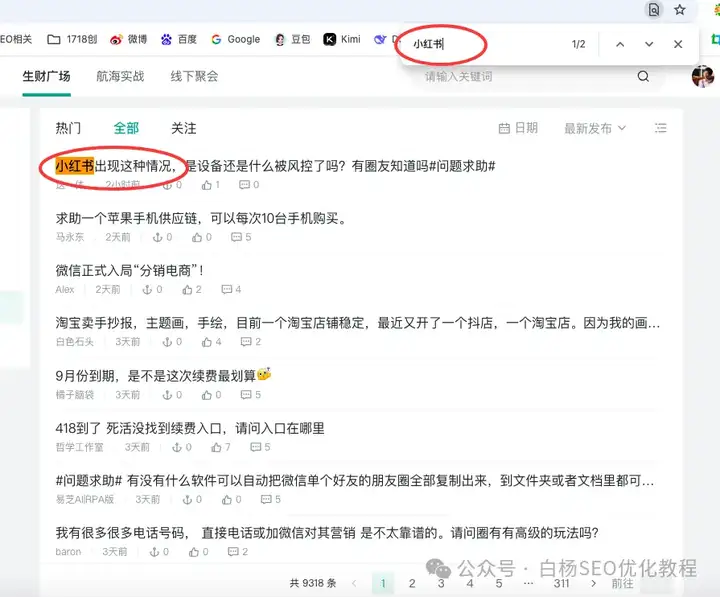Open the post 9月份到期续费最划算
720x597 pixels.
coord(163,376)
